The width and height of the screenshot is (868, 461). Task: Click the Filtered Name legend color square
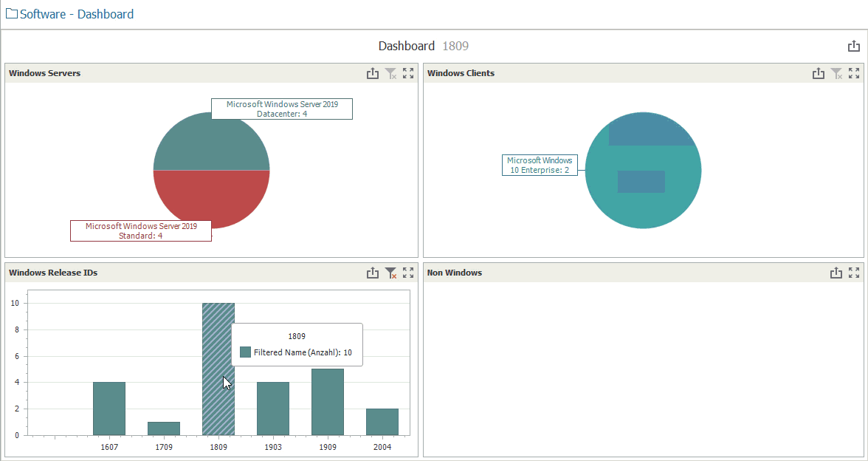tap(245, 352)
